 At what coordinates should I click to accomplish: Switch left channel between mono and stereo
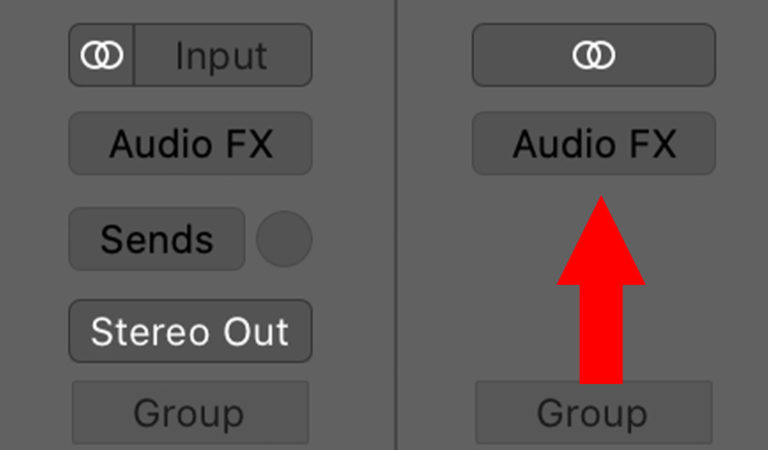click(x=101, y=55)
